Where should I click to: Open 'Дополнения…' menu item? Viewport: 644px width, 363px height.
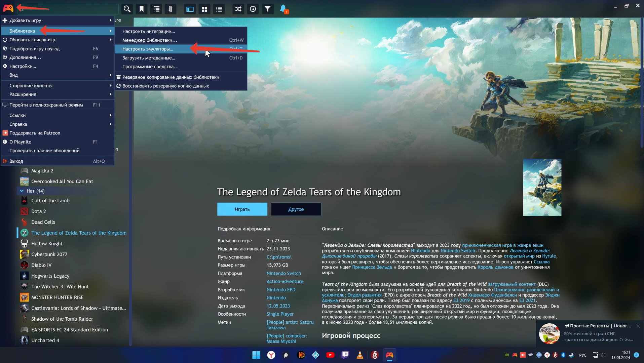[x=58, y=57]
